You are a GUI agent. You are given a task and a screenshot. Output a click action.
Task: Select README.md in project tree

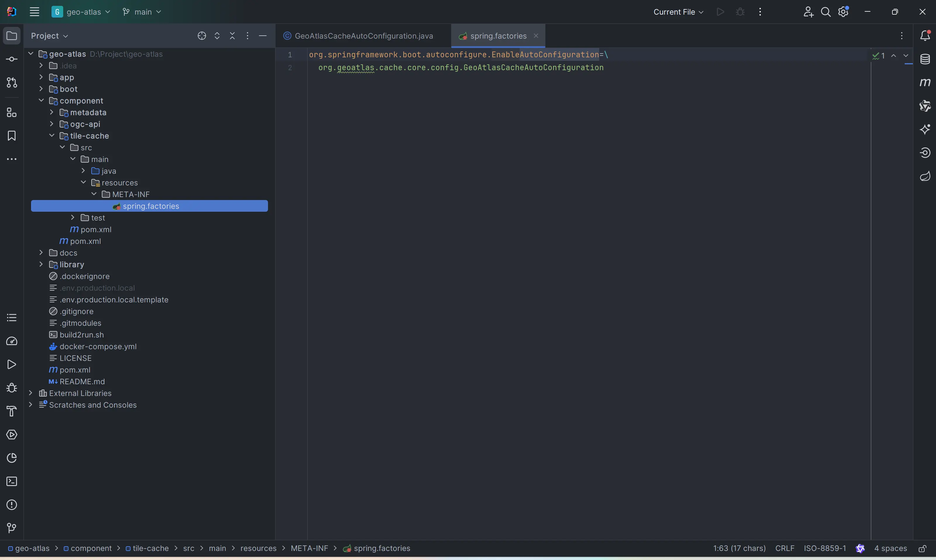[x=82, y=382]
